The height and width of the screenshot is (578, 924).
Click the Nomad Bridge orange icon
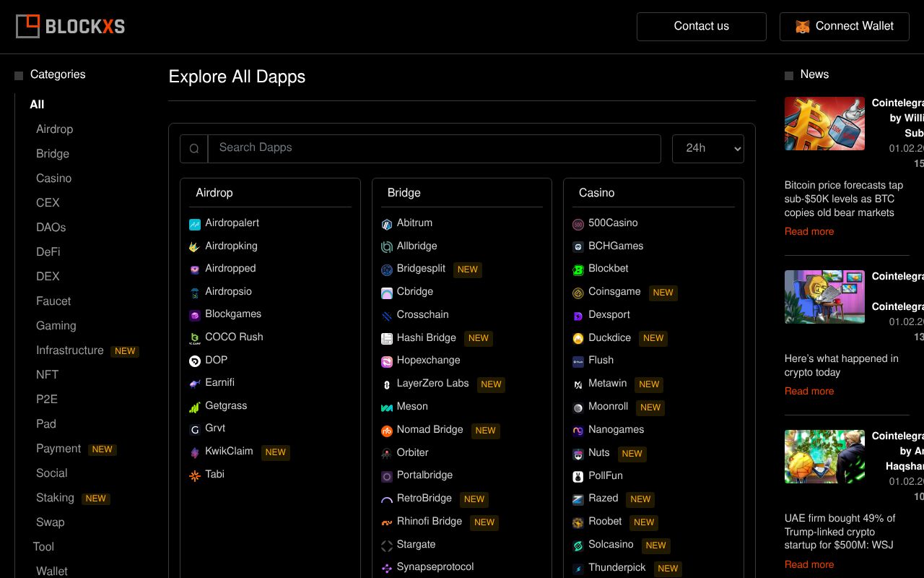pyautogui.click(x=386, y=431)
